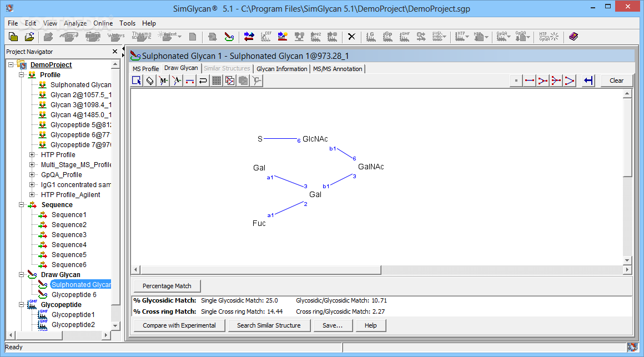Screen dimensions: 644x357
Task: Click the red dashed linkage tool
Action: click(190, 81)
